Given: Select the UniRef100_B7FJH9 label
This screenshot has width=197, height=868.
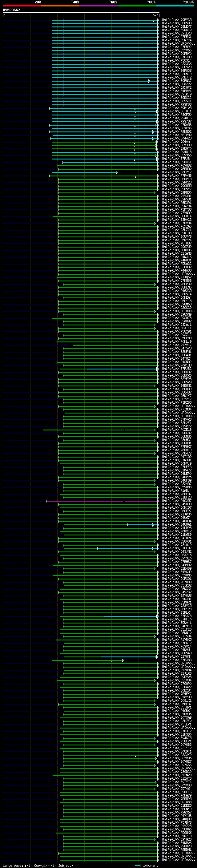Looking at the screenshot, I should point(177,57).
